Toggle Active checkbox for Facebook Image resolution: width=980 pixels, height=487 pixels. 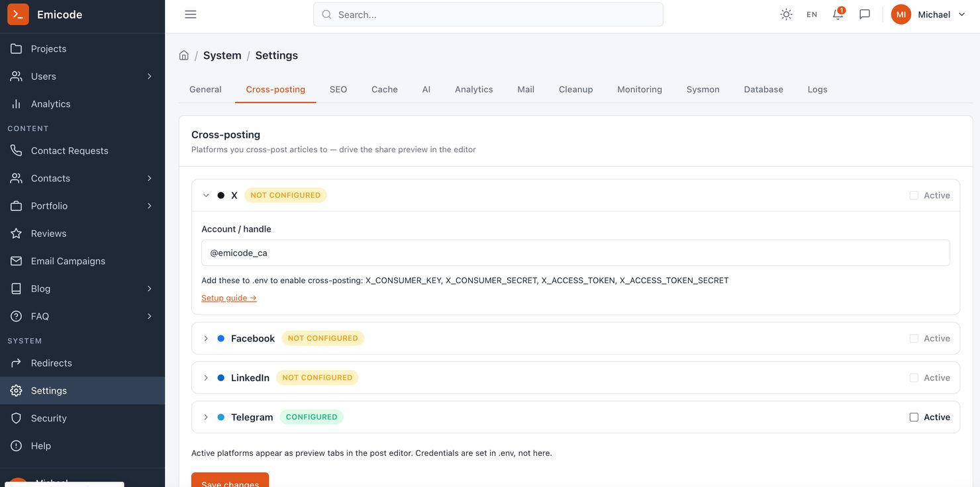914,338
